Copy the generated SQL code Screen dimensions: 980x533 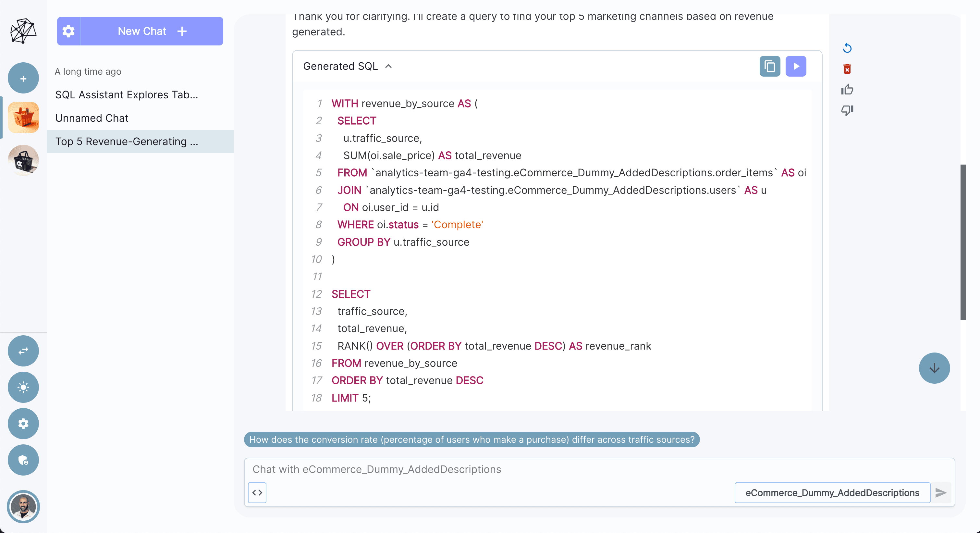click(x=769, y=66)
